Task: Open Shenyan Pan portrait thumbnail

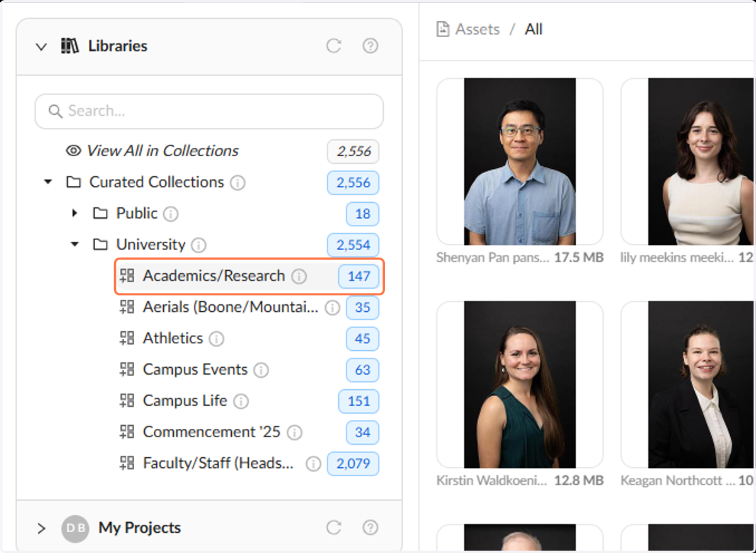Action: 520,161
